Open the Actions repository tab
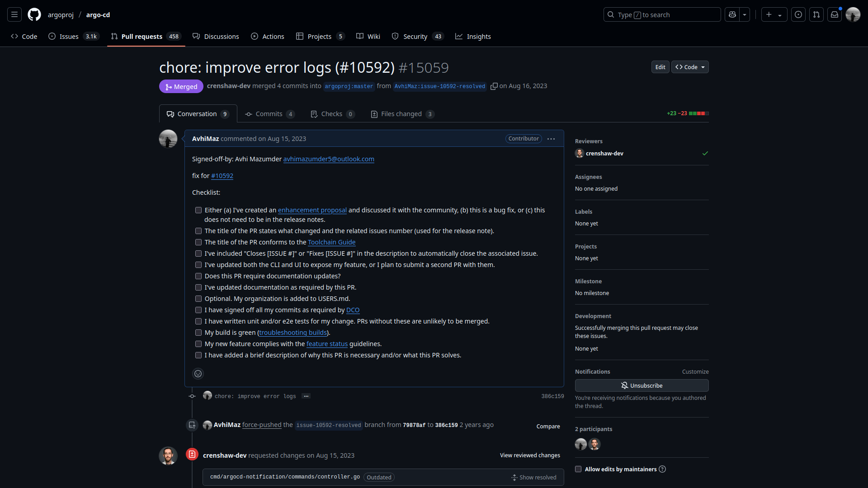The height and width of the screenshot is (488, 868). tap(268, 37)
